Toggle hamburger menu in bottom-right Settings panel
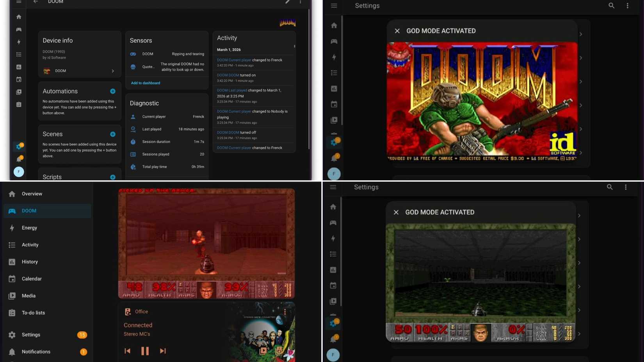The height and width of the screenshot is (362, 644). [333, 187]
